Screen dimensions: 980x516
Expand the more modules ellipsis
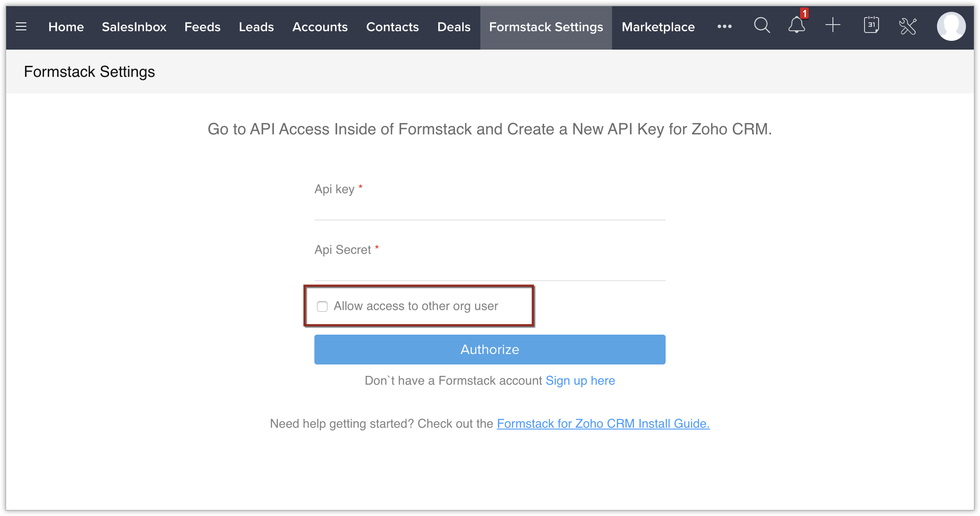[x=724, y=26]
